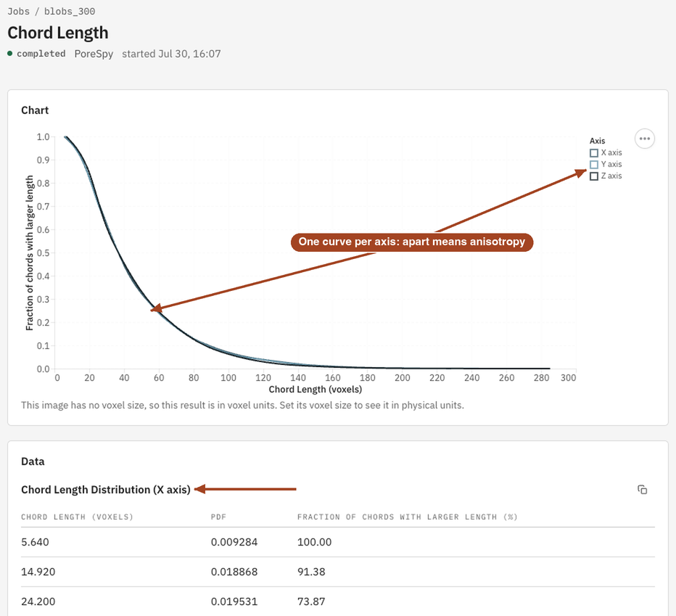Click the 'Axis' legend title

pos(597,141)
